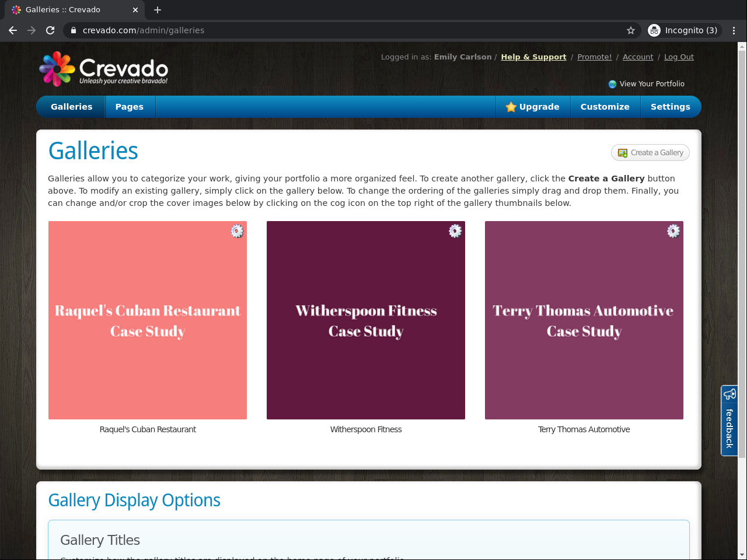
Task: Click the scrollbar up arrow
Action: click(x=742, y=46)
